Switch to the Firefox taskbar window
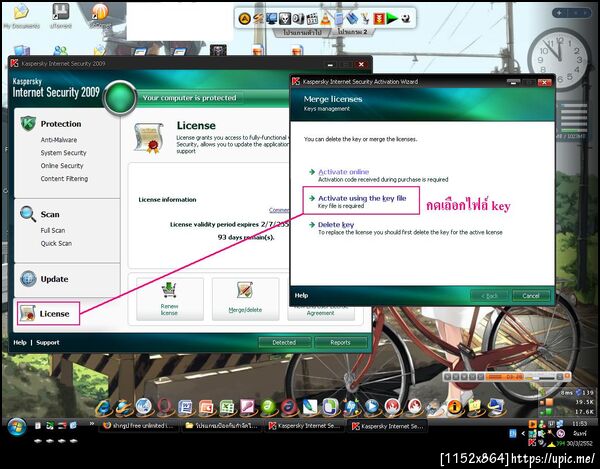Viewport: 600px width, 469px height. pyautogui.click(x=139, y=426)
